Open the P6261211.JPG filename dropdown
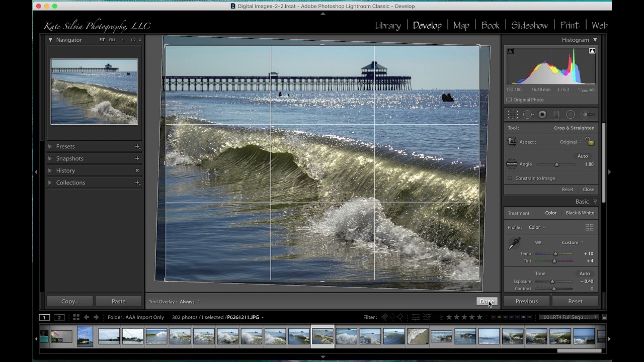This screenshot has width=644, height=362. pyautogui.click(x=246, y=317)
